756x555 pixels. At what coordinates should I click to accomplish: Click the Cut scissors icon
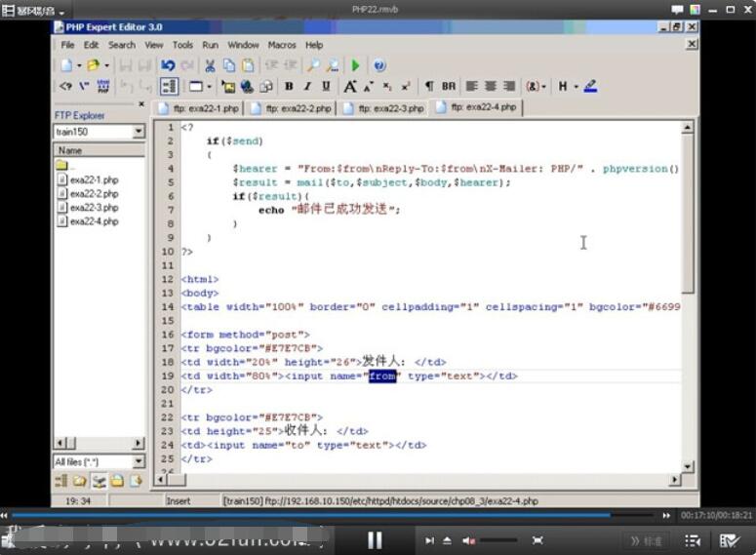click(x=210, y=65)
